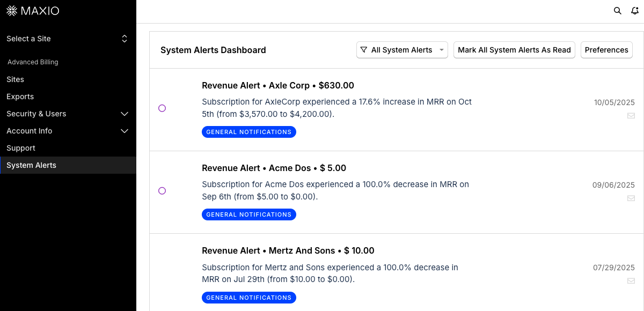Click the date 10/05/2025
644x311 pixels.
[614, 102]
